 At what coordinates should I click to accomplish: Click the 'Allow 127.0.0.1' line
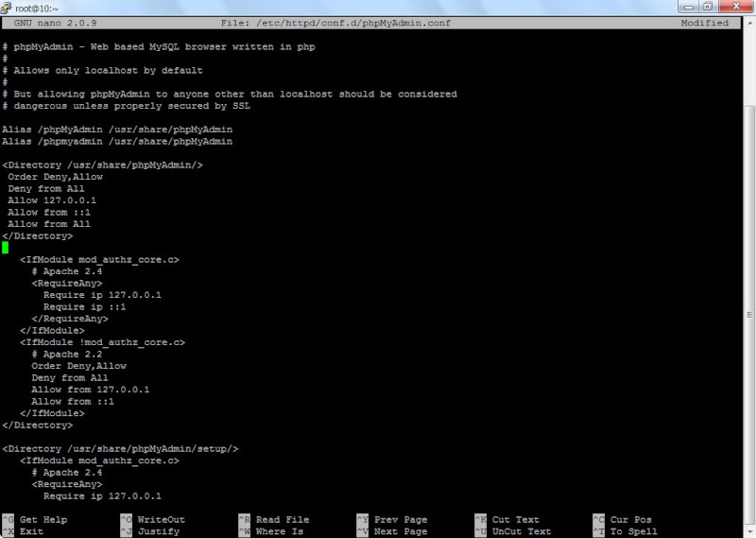click(52, 200)
